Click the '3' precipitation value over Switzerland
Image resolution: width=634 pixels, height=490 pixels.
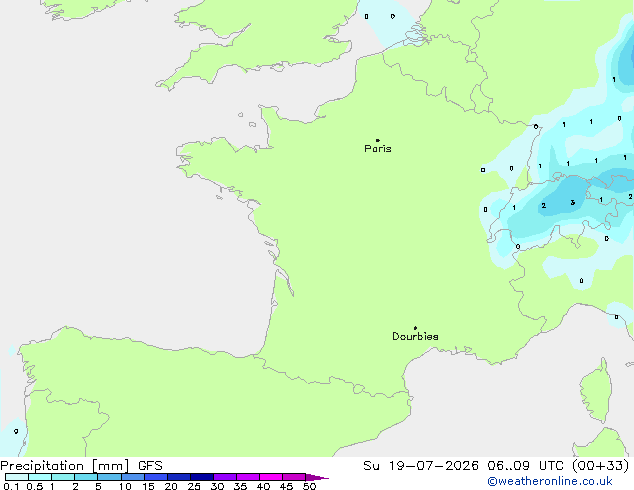[x=573, y=203]
